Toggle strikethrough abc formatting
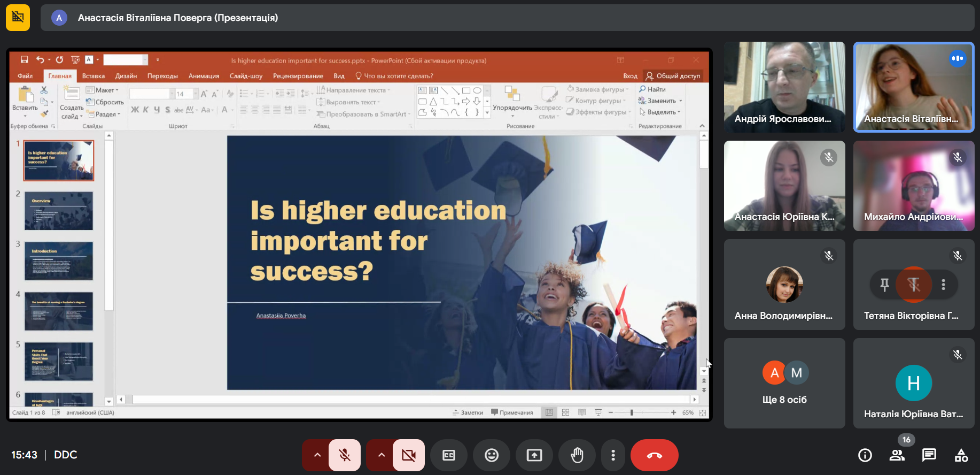The width and height of the screenshot is (980, 475). [x=178, y=110]
